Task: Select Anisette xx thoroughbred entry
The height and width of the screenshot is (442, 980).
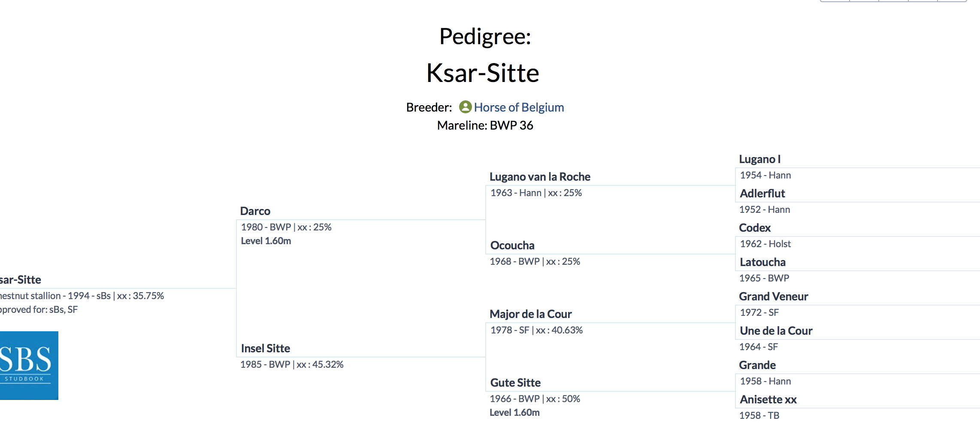Action: tap(768, 400)
